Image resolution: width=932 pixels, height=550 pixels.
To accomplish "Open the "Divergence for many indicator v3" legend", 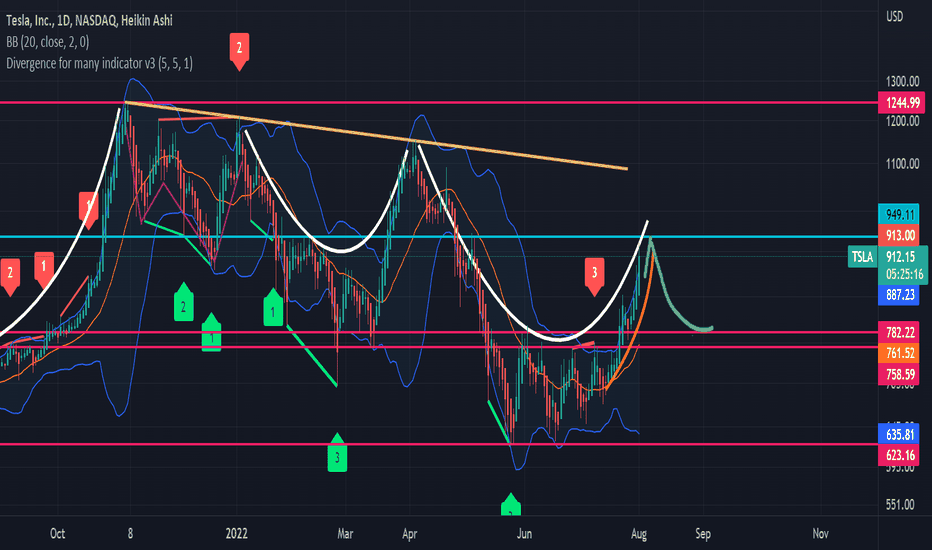I will [x=99, y=63].
